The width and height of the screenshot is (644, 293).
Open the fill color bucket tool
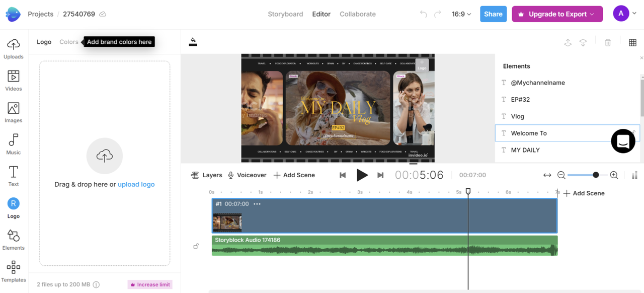click(193, 42)
